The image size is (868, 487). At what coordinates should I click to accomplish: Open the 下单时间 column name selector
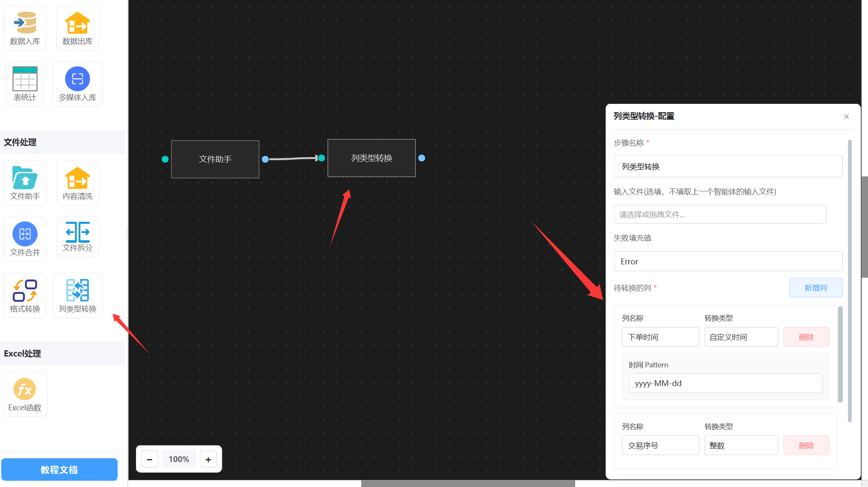[x=660, y=337]
